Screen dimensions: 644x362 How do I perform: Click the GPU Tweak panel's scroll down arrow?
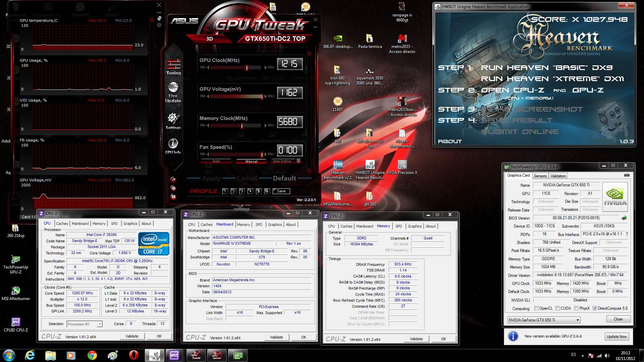(309, 171)
